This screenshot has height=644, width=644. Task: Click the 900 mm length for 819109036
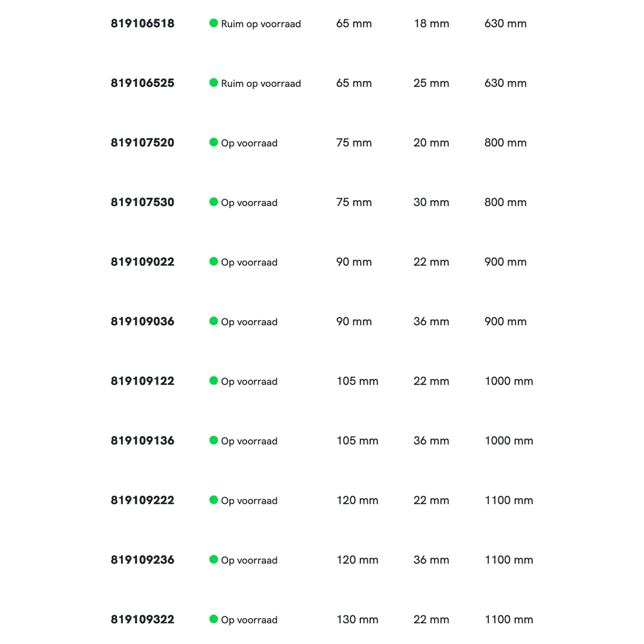tap(505, 321)
